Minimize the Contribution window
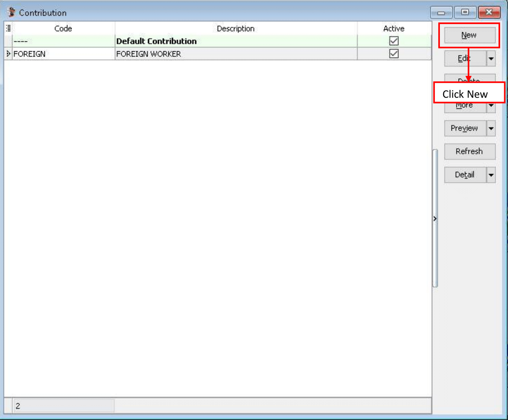 pyautogui.click(x=441, y=12)
